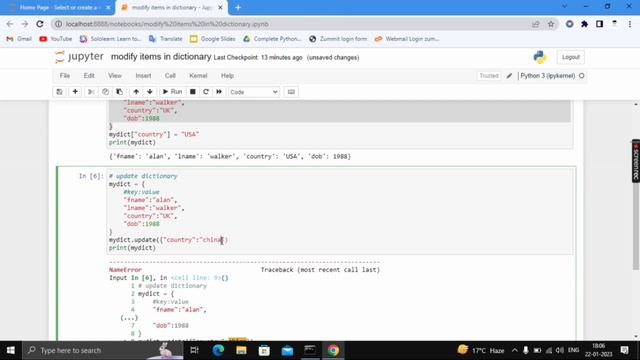The image size is (640, 360).
Task: Click the Trusted notebook indicator
Action: 489,76
